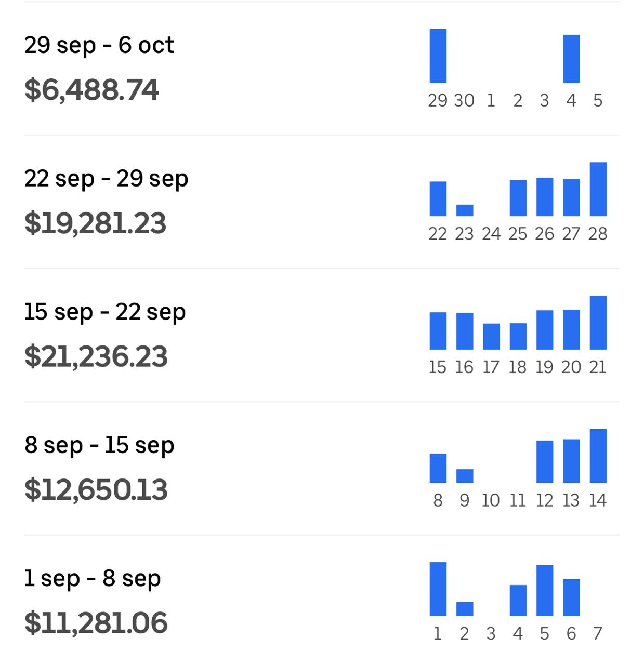Select the short bar above day 9
The width and height of the screenshot is (644, 665).
[x=465, y=476]
